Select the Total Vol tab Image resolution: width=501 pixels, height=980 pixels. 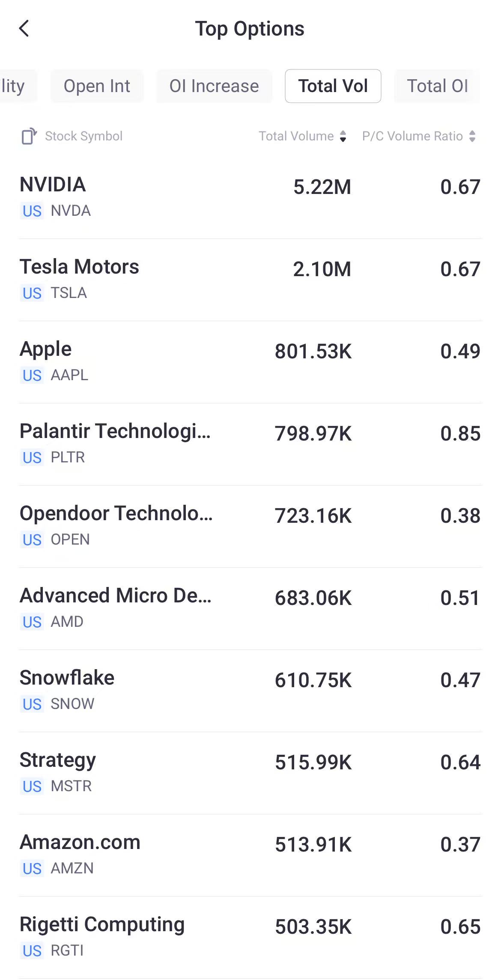coord(333,86)
